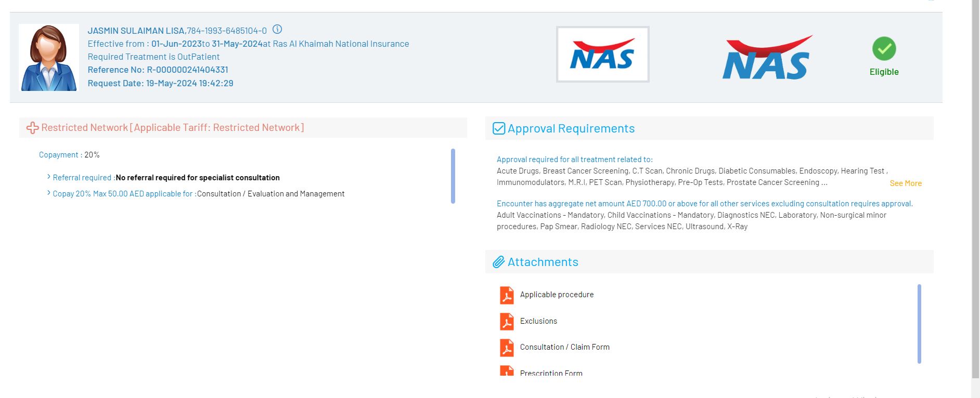Click the Attachments heading text

(x=543, y=262)
